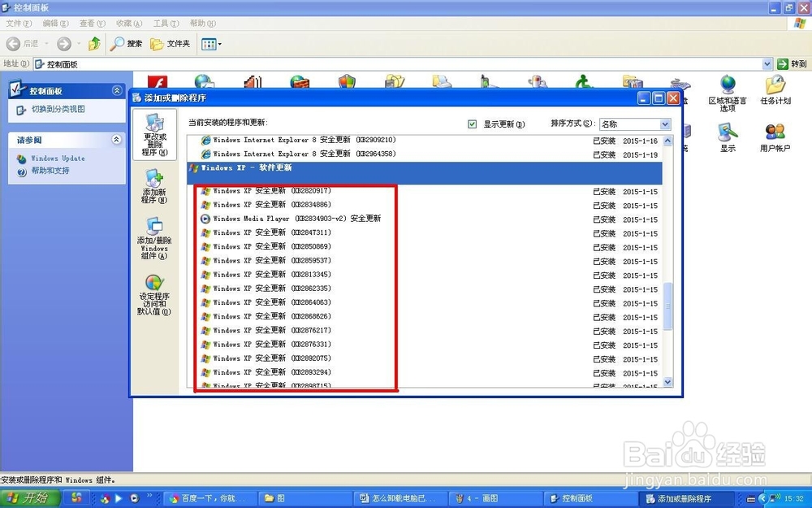
Task: Click the Up folder toolbar icon
Action: coord(94,44)
